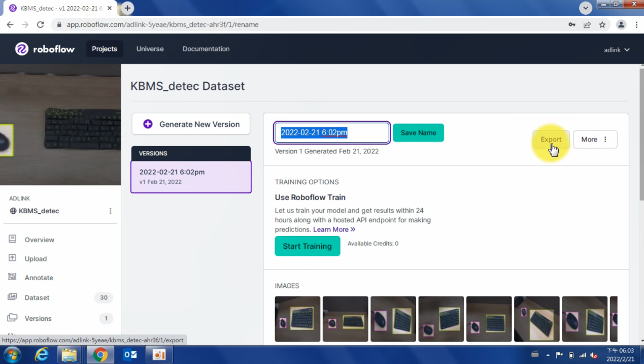Open the Versions sidebar icon
The image size is (644, 364).
click(13, 318)
